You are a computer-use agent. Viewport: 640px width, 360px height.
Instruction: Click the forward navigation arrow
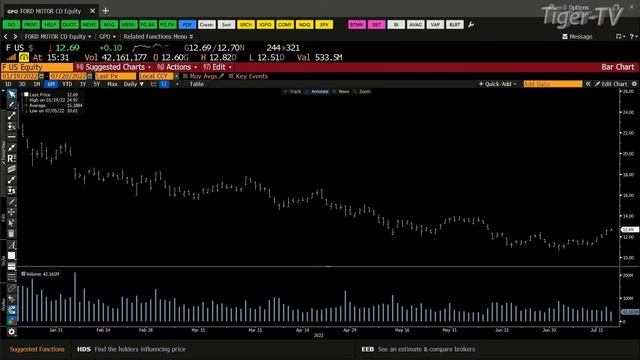click(15, 37)
